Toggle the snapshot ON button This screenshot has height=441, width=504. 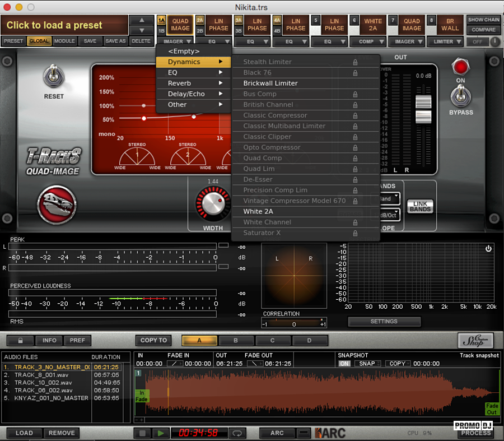click(344, 364)
